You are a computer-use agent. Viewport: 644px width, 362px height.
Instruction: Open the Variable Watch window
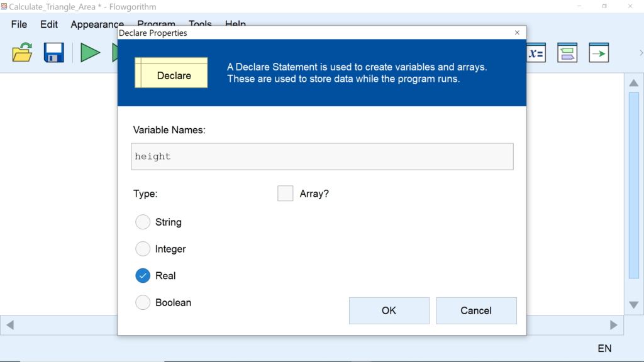[536, 53]
